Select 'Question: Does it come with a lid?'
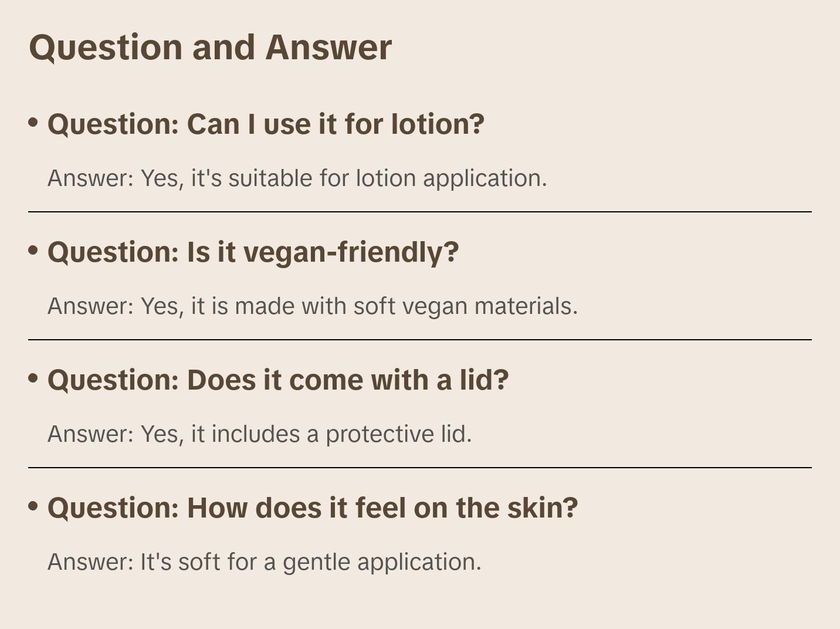Viewport: 840px width, 629px height. pos(278,380)
